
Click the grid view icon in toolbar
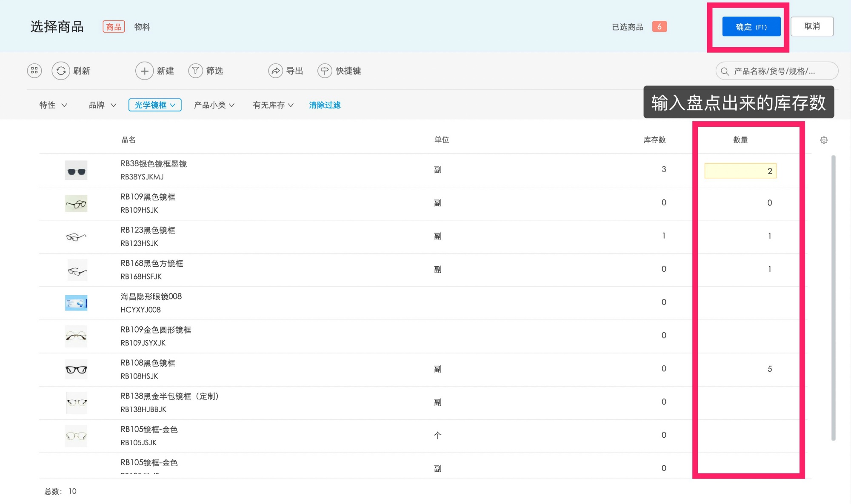click(34, 71)
